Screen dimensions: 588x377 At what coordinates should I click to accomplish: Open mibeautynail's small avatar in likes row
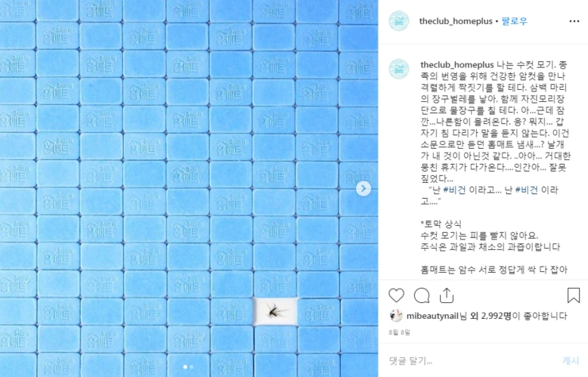(x=396, y=317)
